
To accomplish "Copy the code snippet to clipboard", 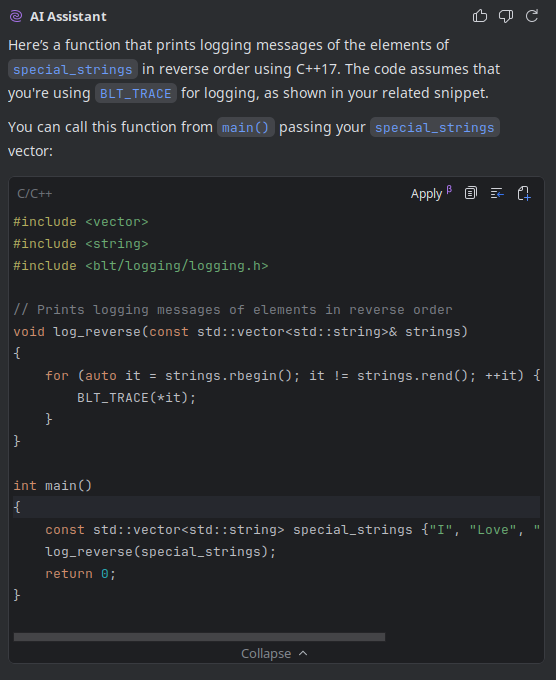I will (471, 193).
